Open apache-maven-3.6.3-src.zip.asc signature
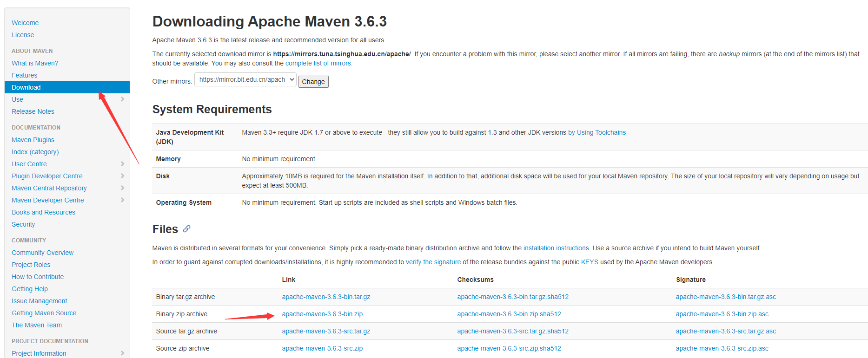 pyautogui.click(x=722, y=348)
